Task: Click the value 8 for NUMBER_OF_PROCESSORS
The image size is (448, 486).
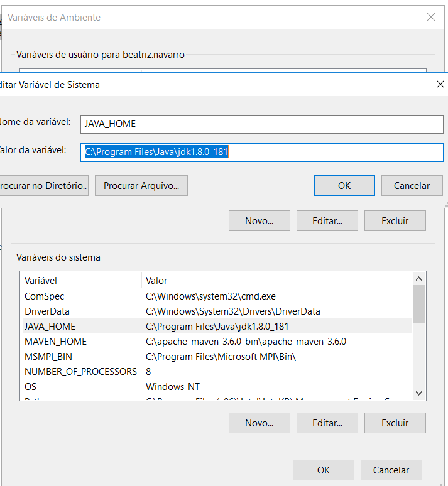Action: [x=148, y=372]
